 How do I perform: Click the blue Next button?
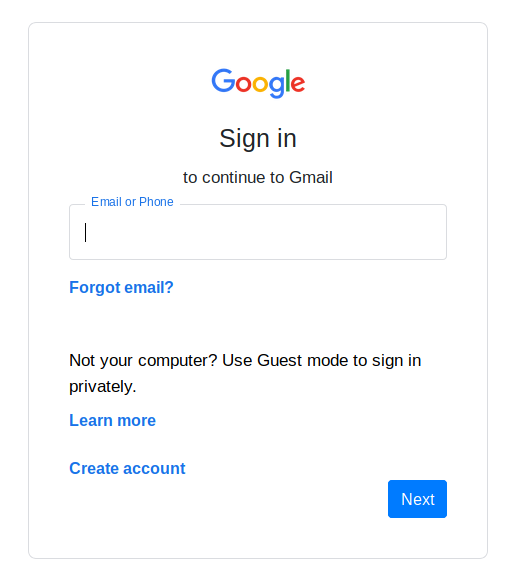[417, 499]
